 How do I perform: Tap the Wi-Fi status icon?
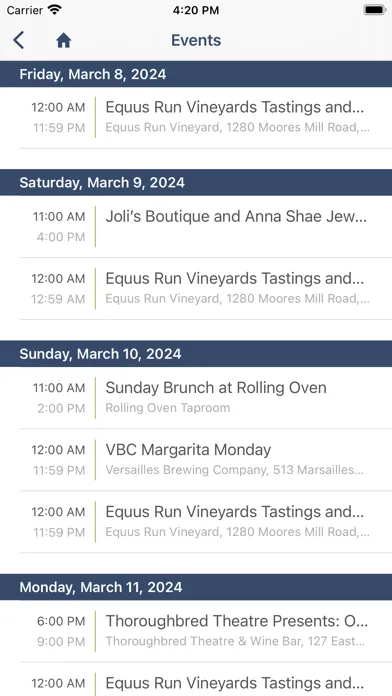pos(55,10)
